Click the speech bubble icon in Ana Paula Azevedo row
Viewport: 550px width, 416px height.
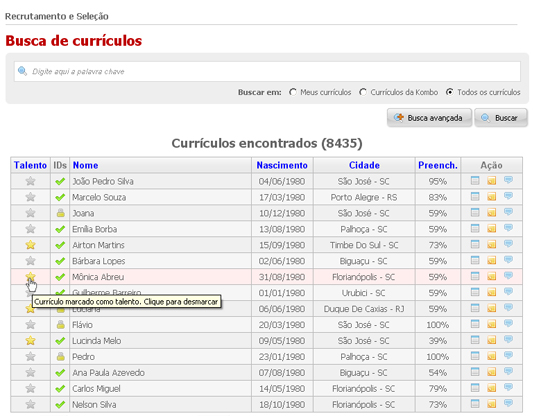[508, 372]
